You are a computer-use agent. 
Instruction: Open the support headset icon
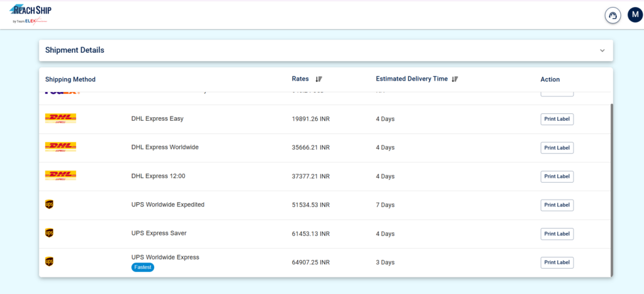613,16
